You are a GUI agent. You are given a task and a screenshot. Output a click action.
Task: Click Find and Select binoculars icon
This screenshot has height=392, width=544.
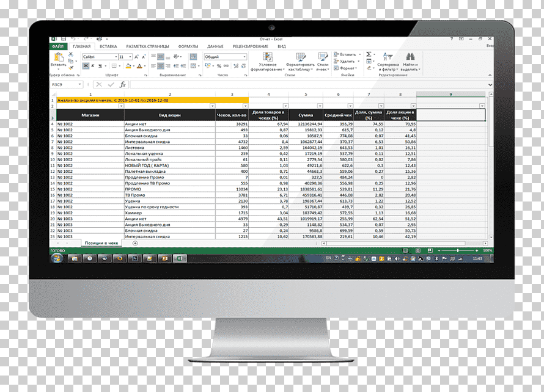click(x=410, y=57)
